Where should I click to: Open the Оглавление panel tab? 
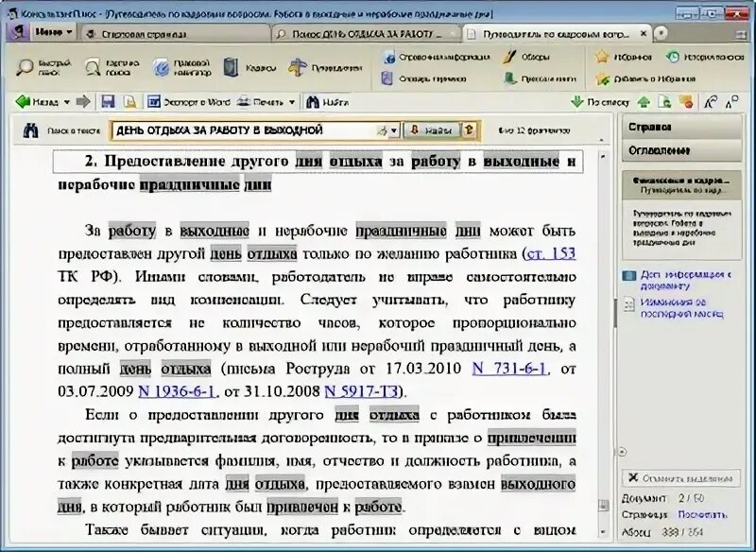point(681,150)
